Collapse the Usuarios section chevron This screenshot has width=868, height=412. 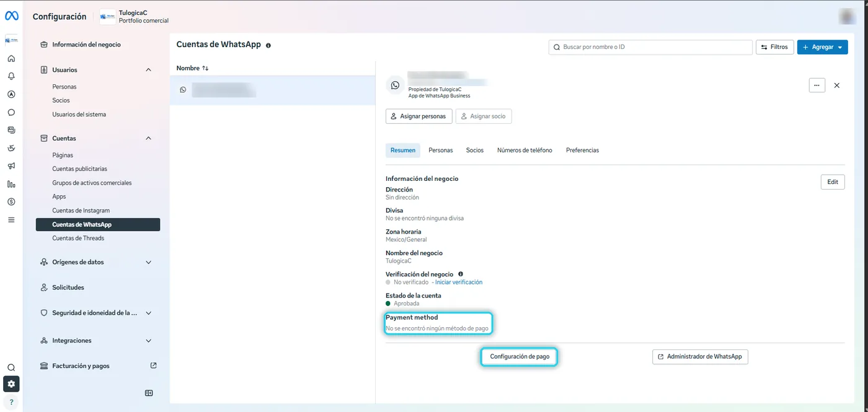[148, 70]
